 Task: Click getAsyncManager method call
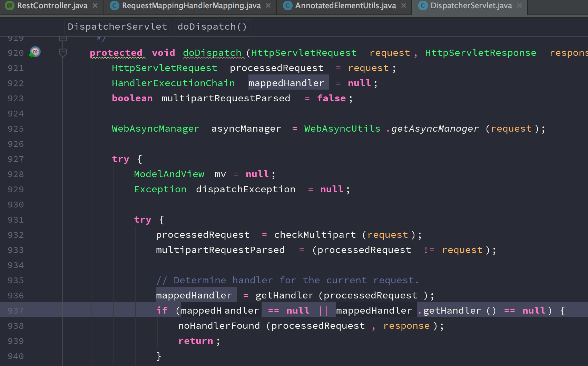[435, 129]
